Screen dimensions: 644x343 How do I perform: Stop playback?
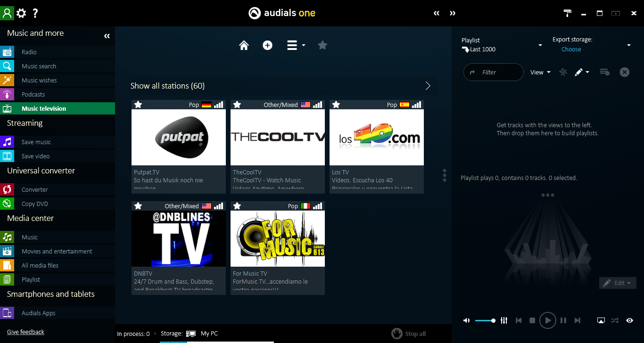click(x=532, y=320)
